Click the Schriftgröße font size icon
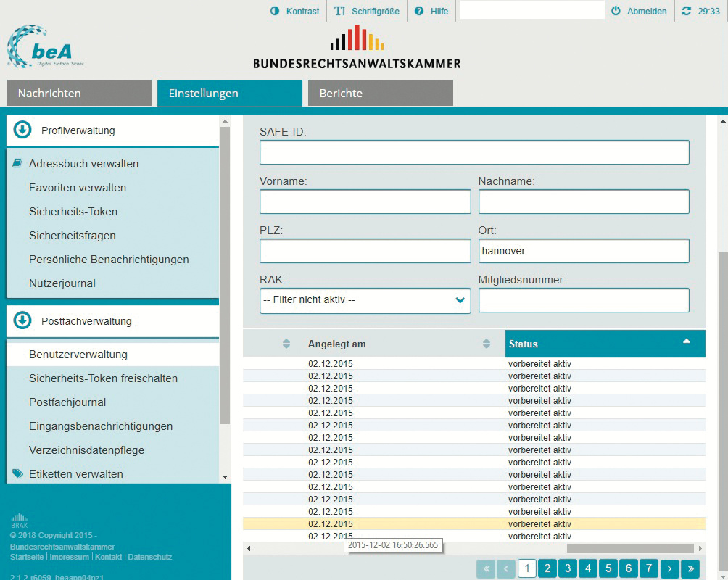Screen dimensions: 728x580 point(339,12)
